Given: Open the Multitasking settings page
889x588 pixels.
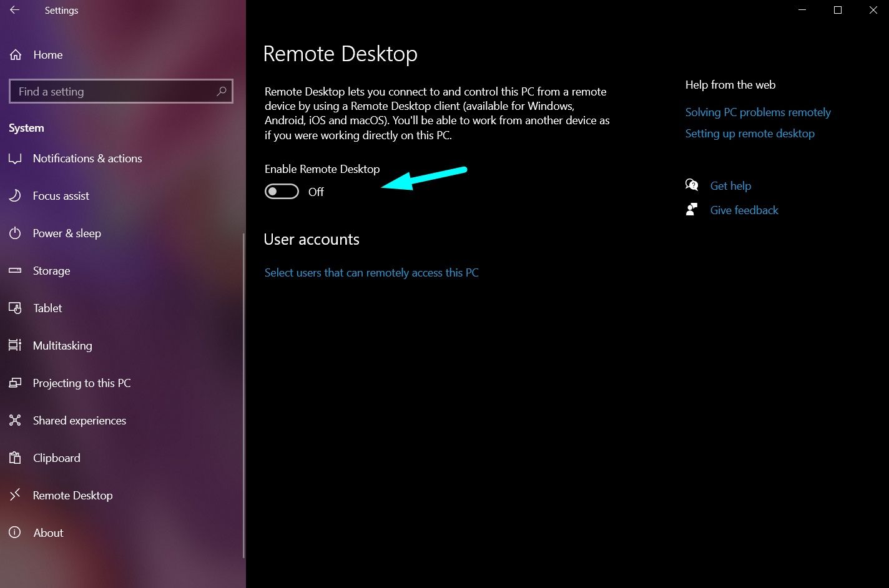Looking at the screenshot, I should [62, 346].
